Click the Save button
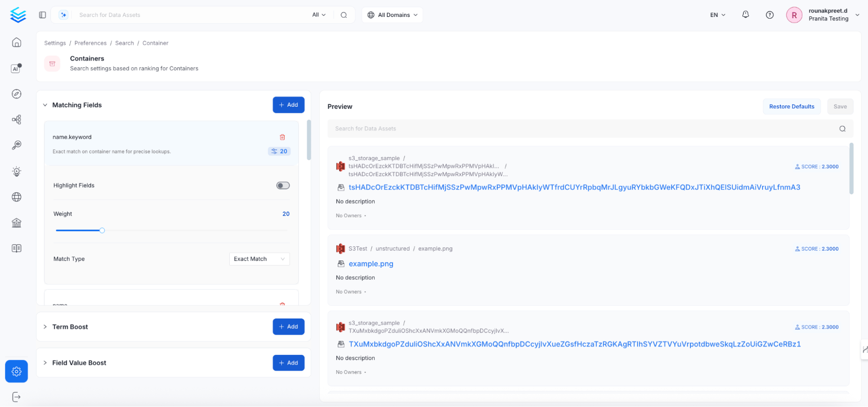Image resolution: width=868 pixels, height=407 pixels. point(840,107)
